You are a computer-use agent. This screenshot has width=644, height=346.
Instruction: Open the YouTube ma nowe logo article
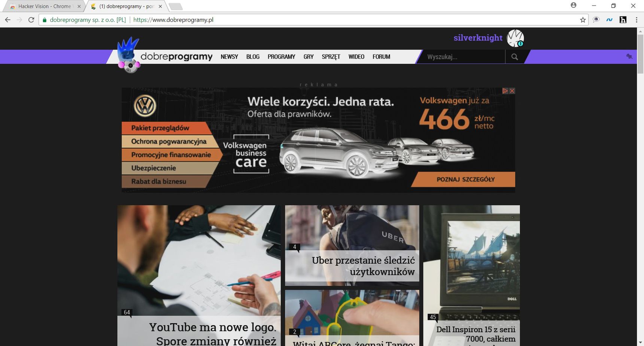point(212,334)
